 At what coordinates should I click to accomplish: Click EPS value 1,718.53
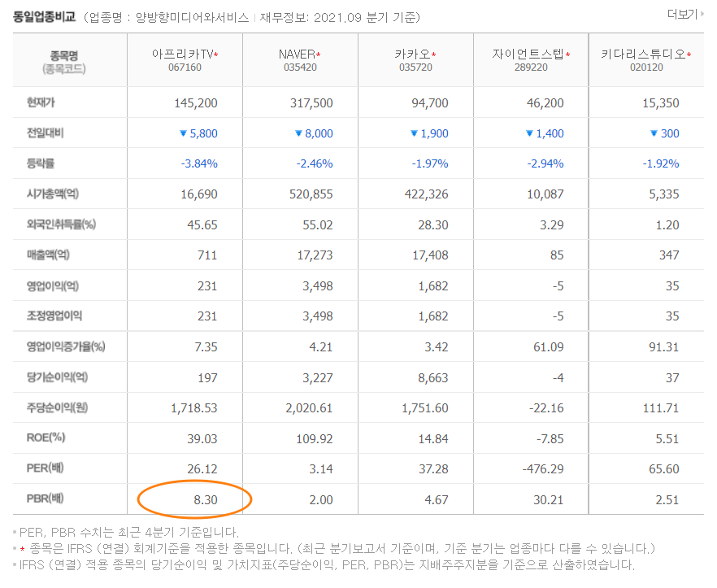(194, 408)
